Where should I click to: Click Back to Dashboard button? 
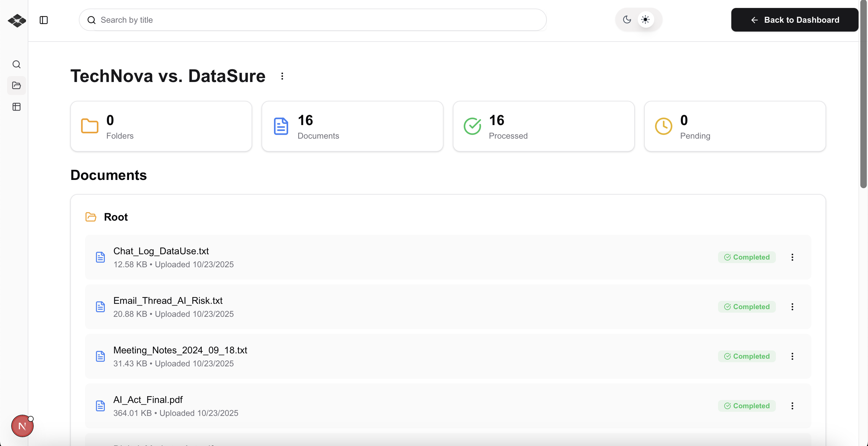pyautogui.click(x=794, y=20)
